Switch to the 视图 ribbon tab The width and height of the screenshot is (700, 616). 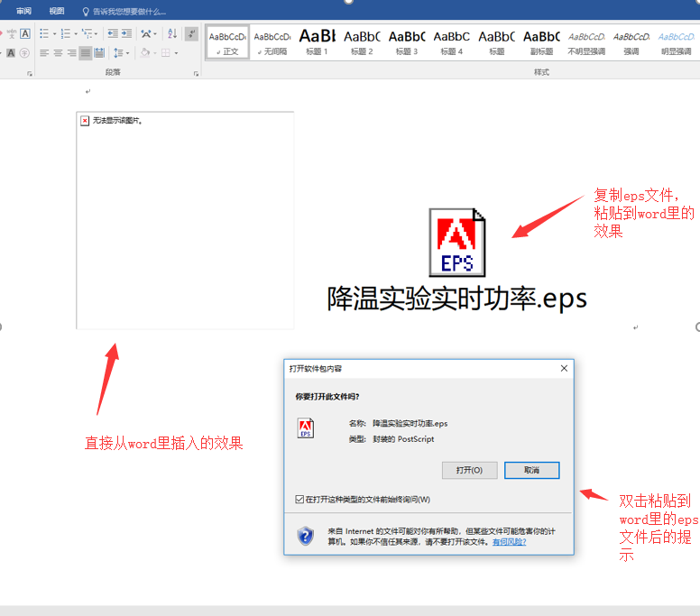[x=57, y=11]
